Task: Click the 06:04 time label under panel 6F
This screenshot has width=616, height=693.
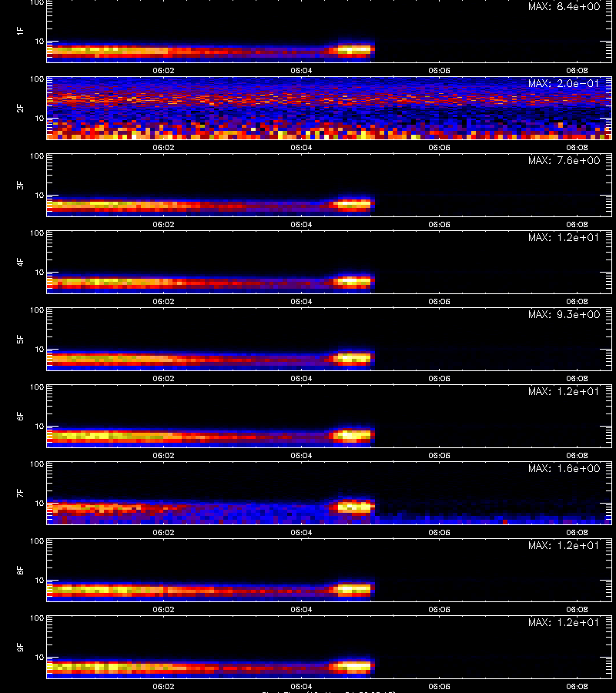Action: (x=301, y=456)
